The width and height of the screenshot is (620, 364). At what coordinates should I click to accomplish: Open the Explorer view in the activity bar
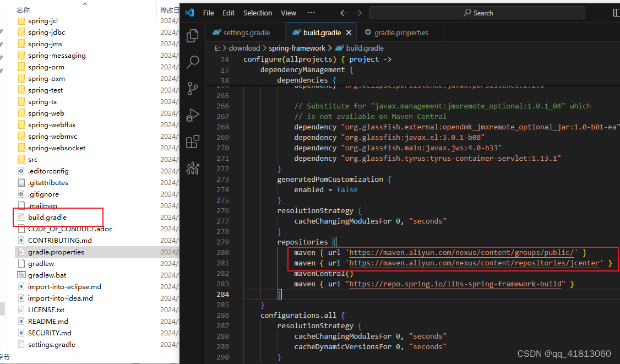(x=193, y=35)
